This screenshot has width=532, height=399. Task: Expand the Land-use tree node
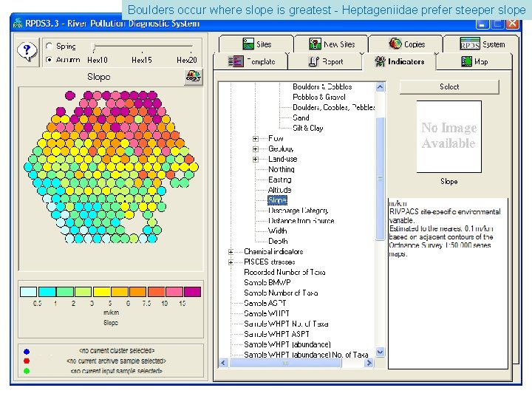pyautogui.click(x=256, y=159)
